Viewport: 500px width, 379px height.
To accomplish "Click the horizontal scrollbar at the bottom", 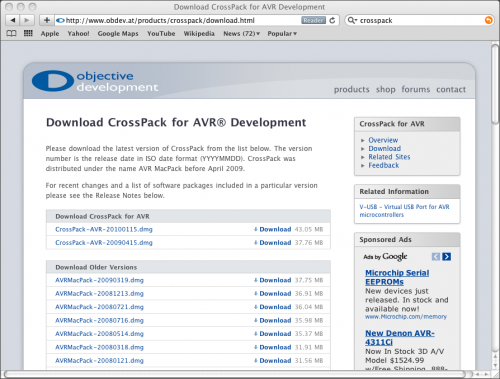I will (235, 374).
